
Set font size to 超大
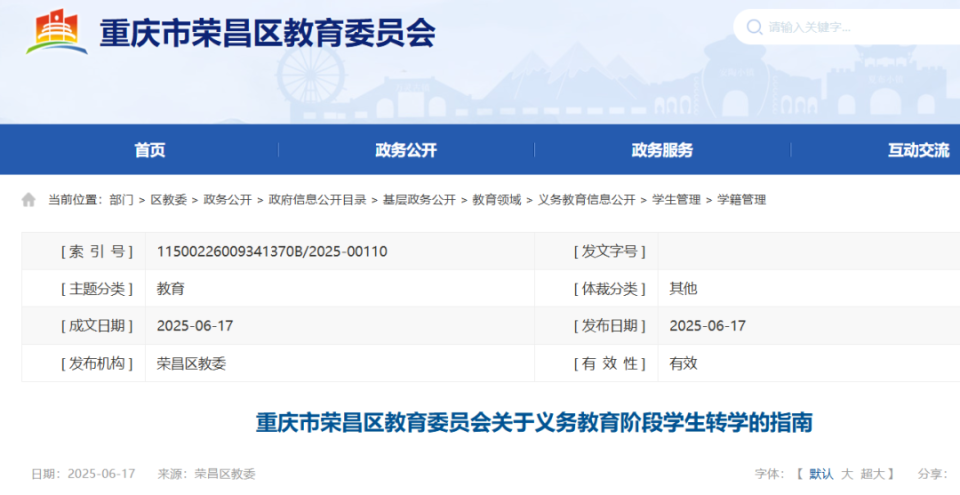click(x=872, y=474)
